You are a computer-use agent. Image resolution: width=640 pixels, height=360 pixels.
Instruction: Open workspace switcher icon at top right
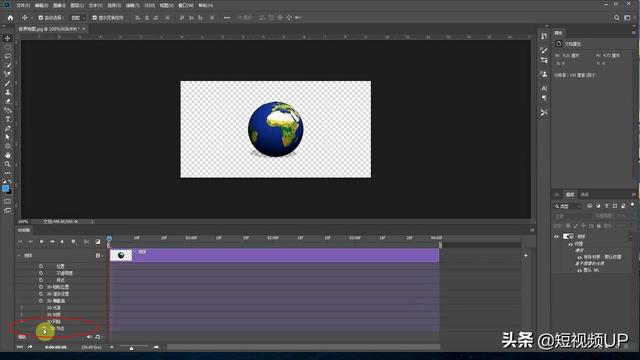[x=627, y=18]
